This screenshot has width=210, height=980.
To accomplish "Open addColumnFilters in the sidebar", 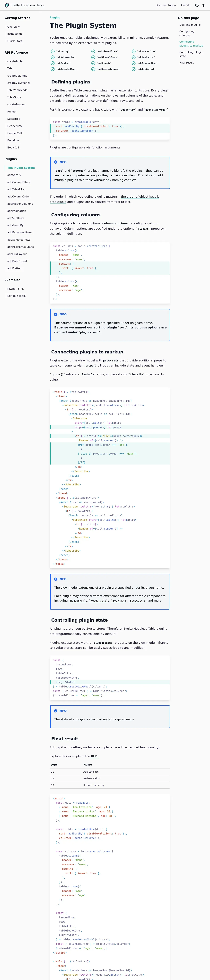I will 19,182.
